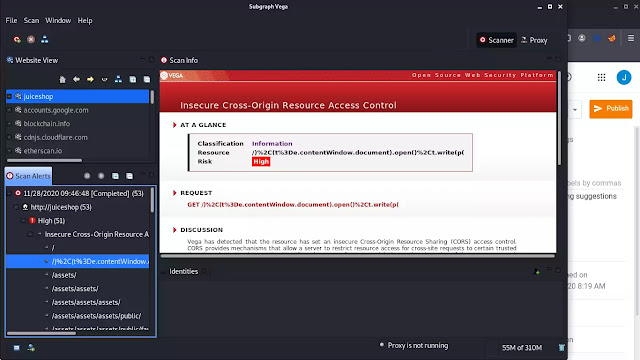
Task: Open the dropdown arrow beside the Publish button
Action: (x=575, y=109)
